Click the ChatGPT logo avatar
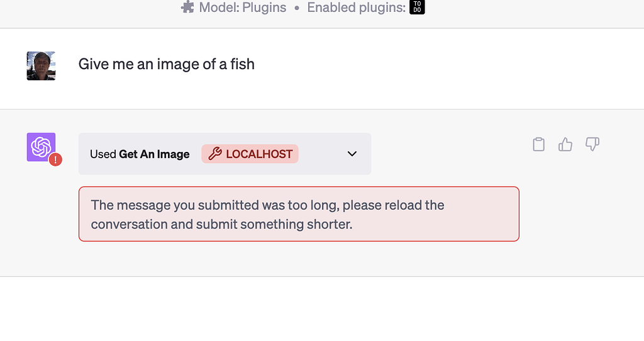This screenshot has height=341, width=644. point(41,147)
